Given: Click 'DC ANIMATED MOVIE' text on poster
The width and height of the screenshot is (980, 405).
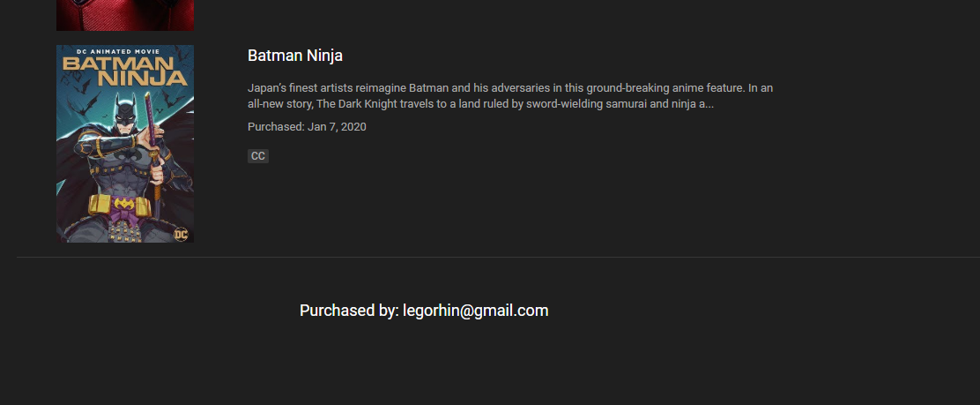Looking at the screenshot, I should (119, 52).
